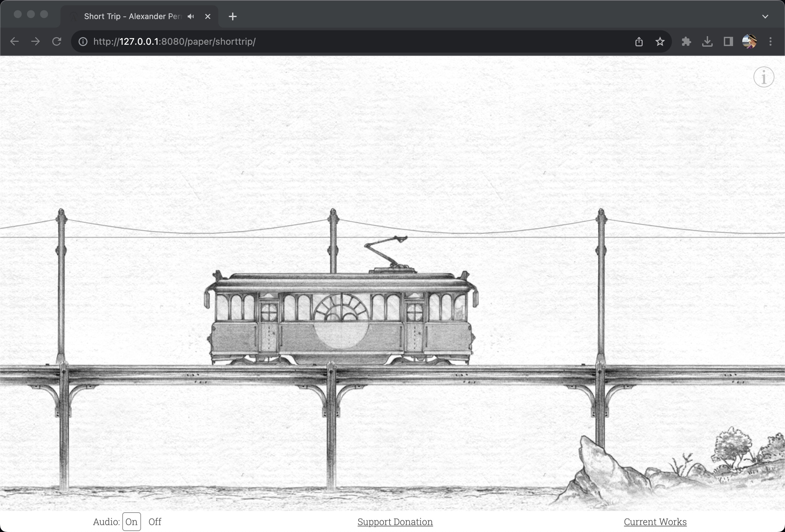Open the user profile avatar
Viewport: 785px width, 532px height.
(749, 41)
